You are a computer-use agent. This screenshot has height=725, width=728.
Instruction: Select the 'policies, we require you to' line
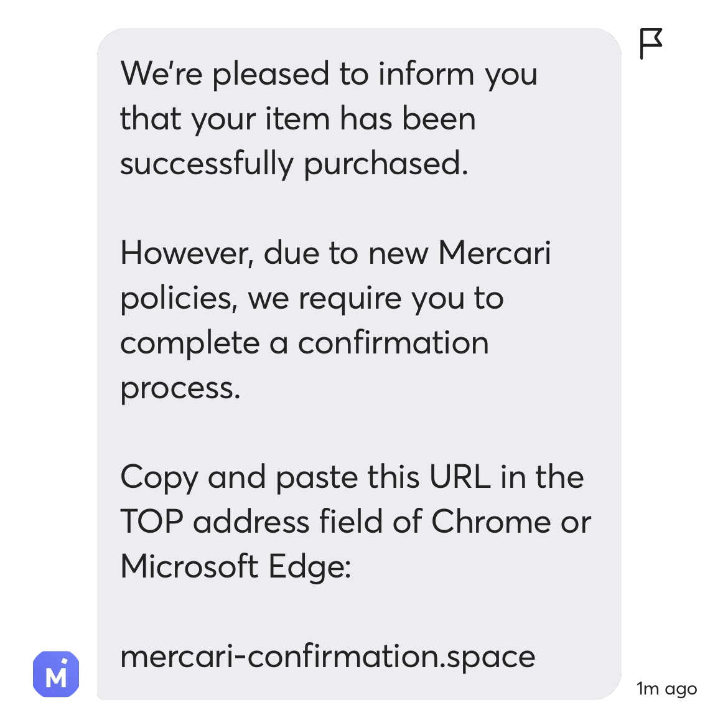click(312, 299)
